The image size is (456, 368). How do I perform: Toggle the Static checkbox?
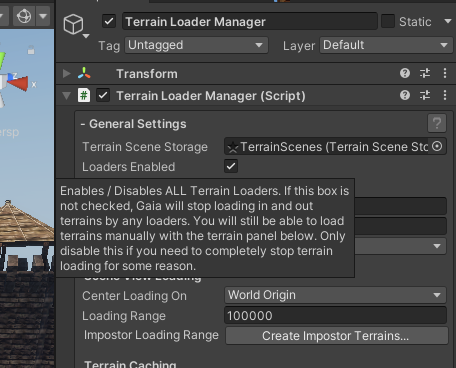388,21
